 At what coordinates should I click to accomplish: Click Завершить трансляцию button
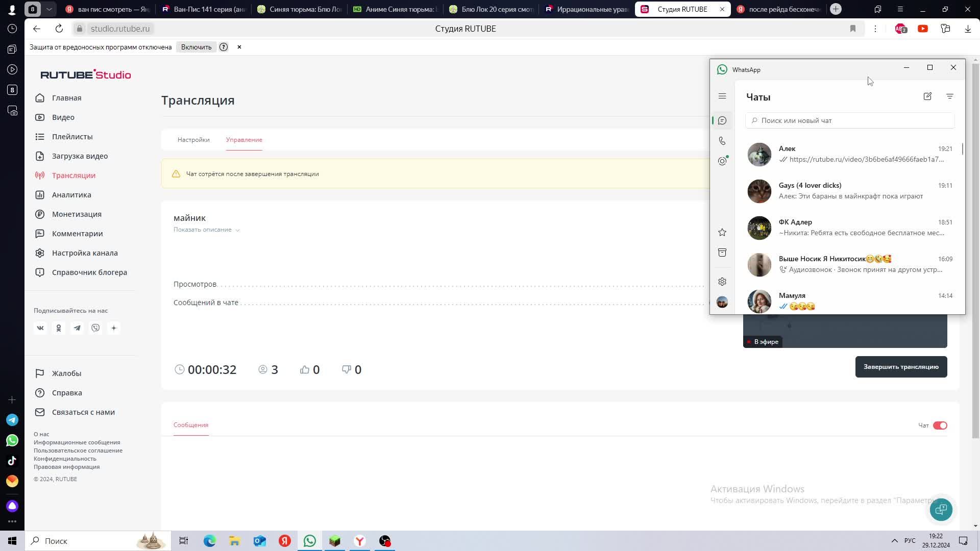(901, 367)
